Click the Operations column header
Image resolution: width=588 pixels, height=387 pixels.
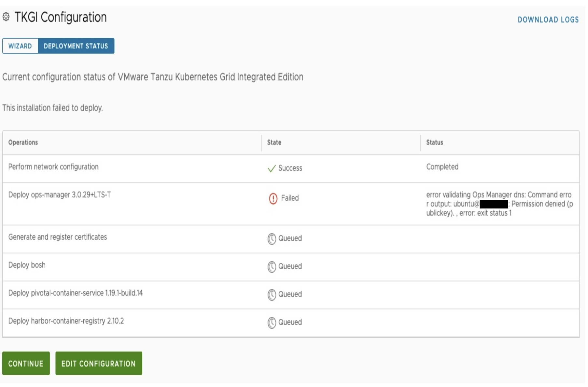(23, 142)
